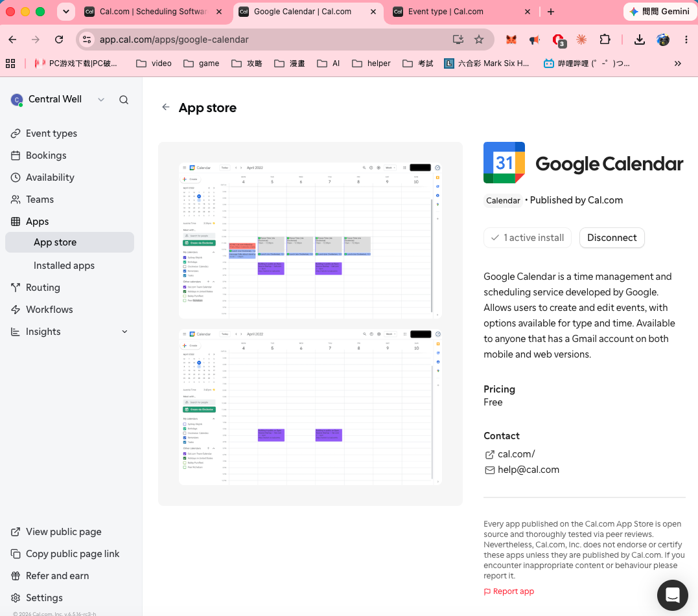Select App store submenu item
The width and height of the screenshot is (698, 616).
[x=69, y=242]
